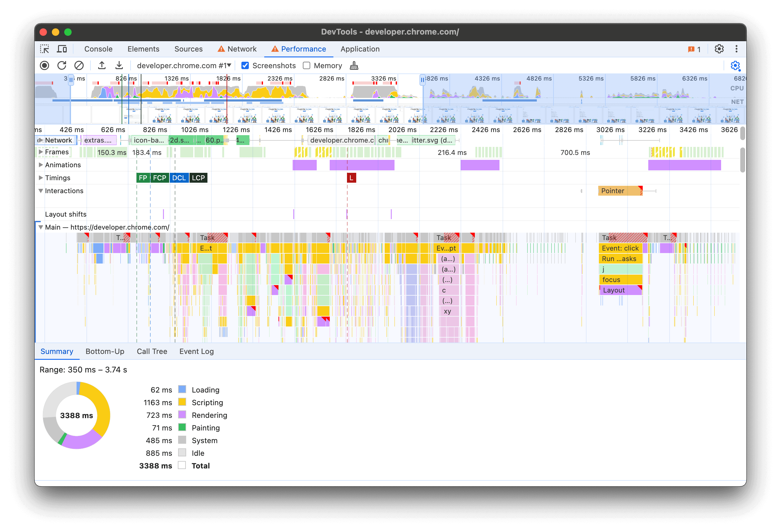Screen dimensions: 781x532
Task: Click the clear recording icon
Action: [x=78, y=65]
